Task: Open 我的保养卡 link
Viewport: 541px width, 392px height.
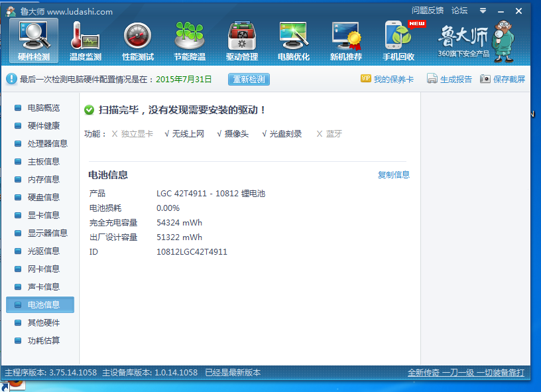Action: tap(394, 80)
